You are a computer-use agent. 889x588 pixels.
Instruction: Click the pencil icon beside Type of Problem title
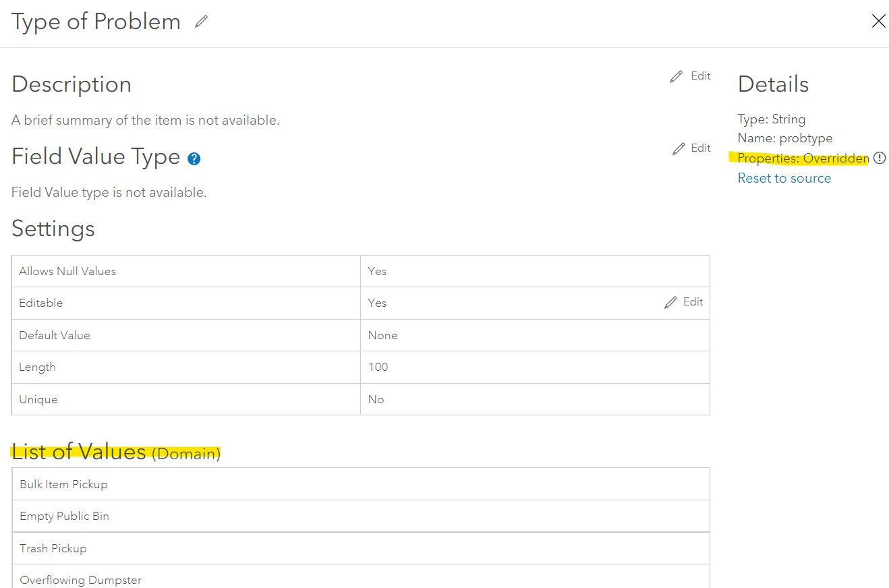pyautogui.click(x=201, y=21)
